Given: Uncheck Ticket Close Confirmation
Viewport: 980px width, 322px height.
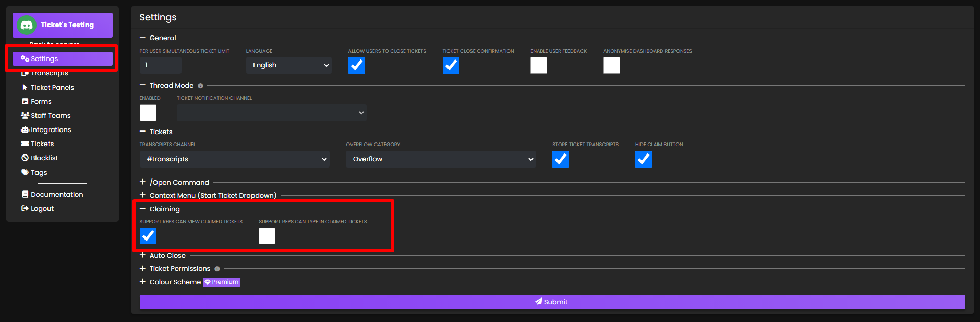Looking at the screenshot, I should point(451,65).
